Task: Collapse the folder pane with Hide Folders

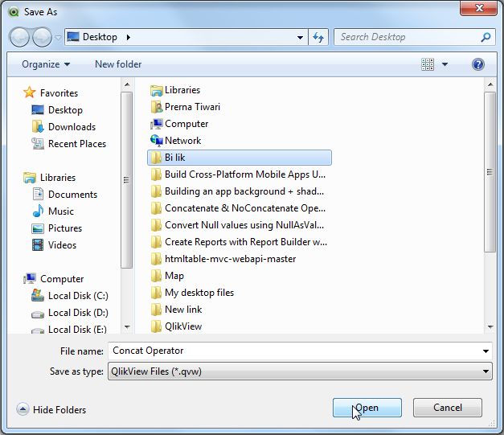Action: click(x=51, y=409)
